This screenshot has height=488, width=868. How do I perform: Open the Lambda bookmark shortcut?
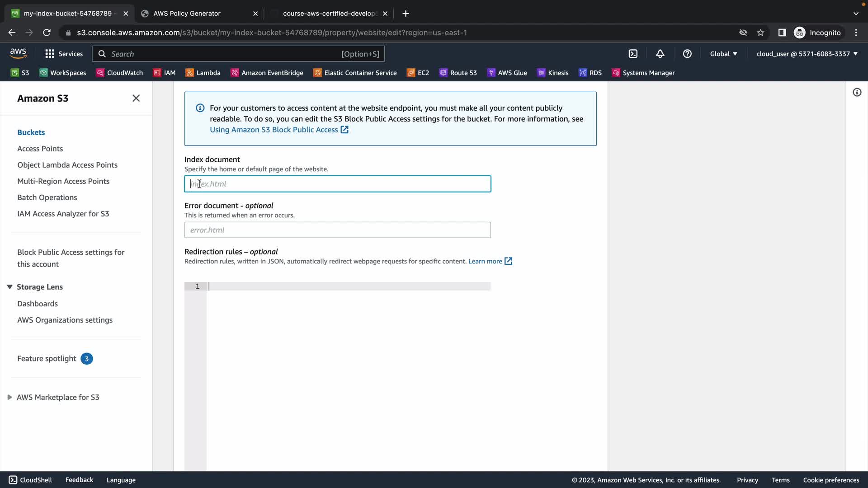tap(203, 73)
